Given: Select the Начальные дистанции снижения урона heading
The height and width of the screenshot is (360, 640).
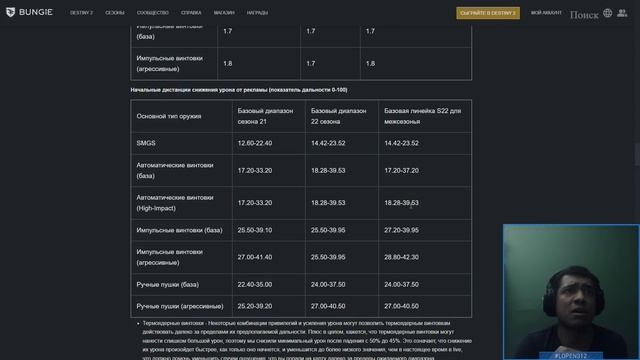Looking at the screenshot, I should point(239,90).
